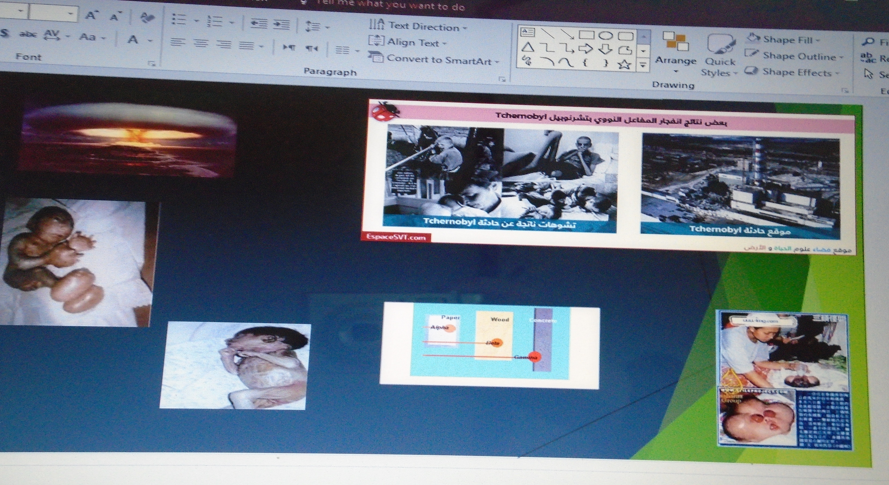
Task: Open the Shape Fill color menu
Action: coord(792,39)
